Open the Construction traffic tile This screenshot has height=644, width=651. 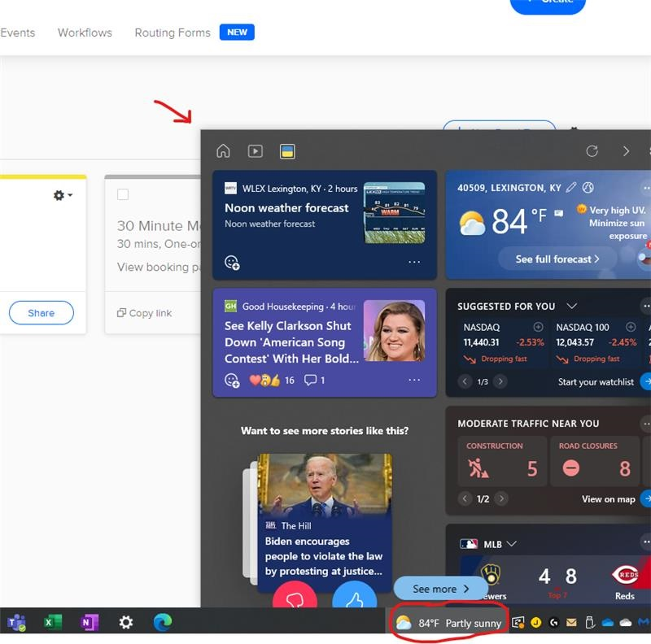[502, 461]
